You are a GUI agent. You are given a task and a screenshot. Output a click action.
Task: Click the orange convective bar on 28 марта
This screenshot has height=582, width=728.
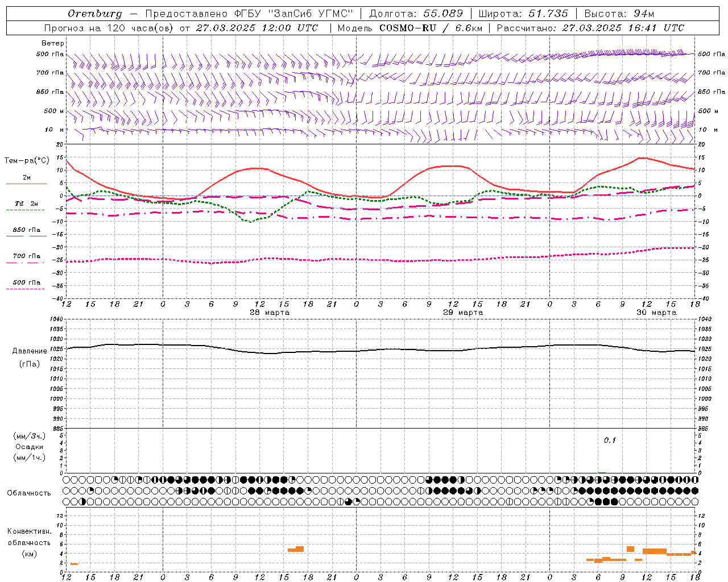pos(296,549)
